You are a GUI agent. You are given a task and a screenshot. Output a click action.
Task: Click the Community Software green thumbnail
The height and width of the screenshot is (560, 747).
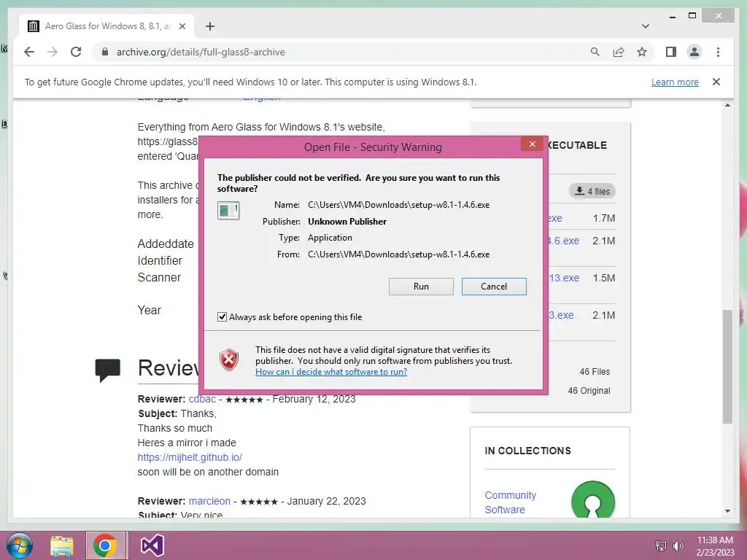point(592,499)
